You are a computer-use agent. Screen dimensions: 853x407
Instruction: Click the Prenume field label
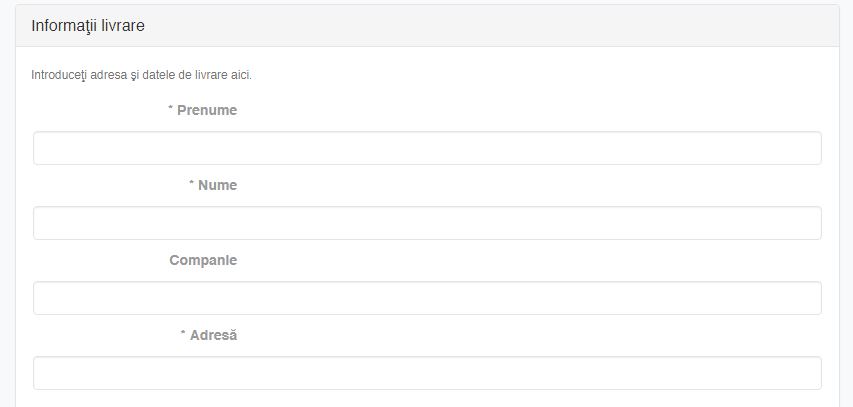coord(207,110)
